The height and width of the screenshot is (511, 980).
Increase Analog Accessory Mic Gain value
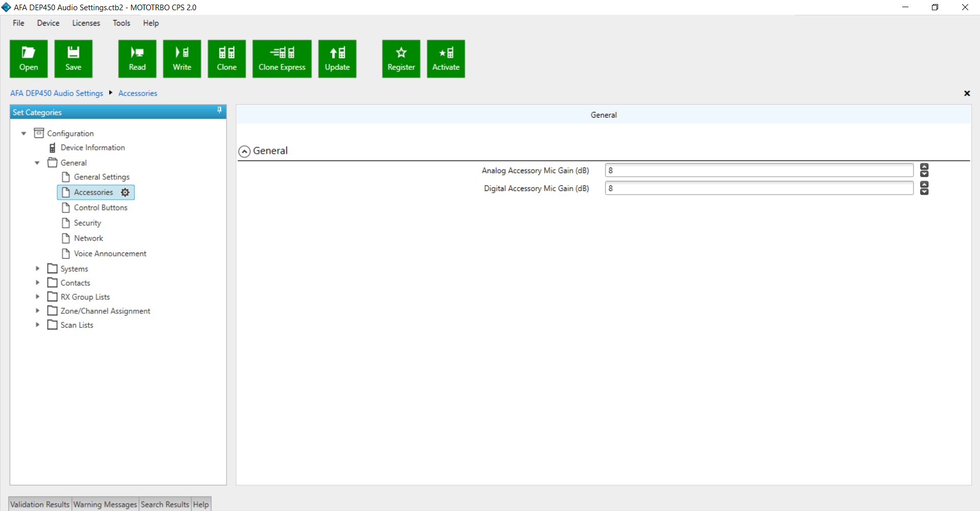coord(924,167)
